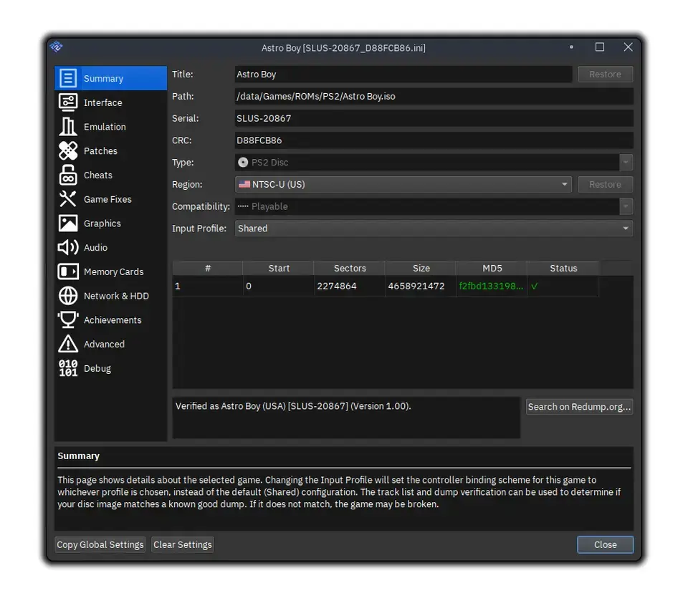Switch to the Interface settings page
This screenshot has height=616, width=688.
pos(110,102)
